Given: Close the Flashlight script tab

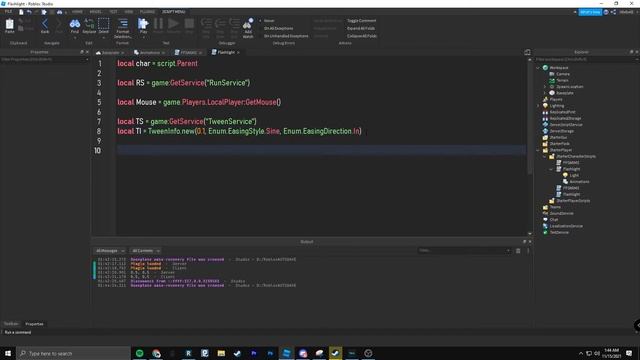Looking at the screenshot, I should pyautogui.click(x=238, y=53).
